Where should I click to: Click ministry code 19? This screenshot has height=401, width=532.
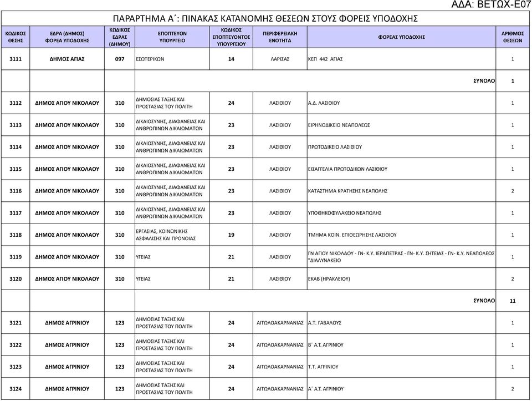tap(231, 235)
